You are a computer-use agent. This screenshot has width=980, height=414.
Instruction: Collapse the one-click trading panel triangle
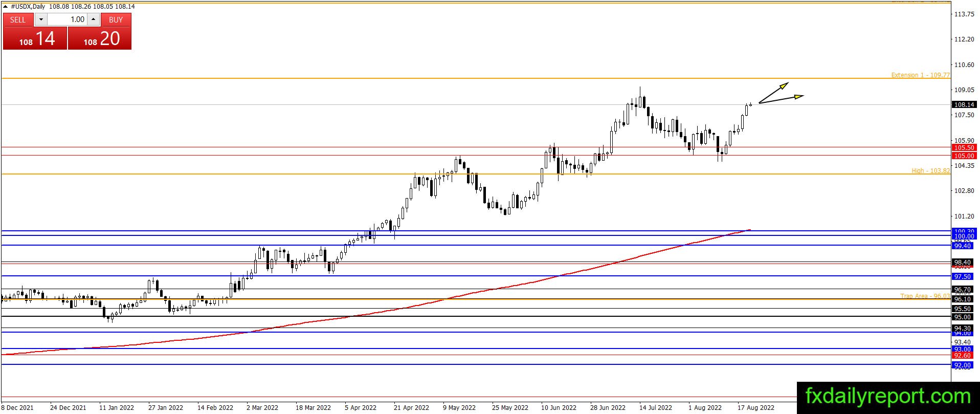6,7
